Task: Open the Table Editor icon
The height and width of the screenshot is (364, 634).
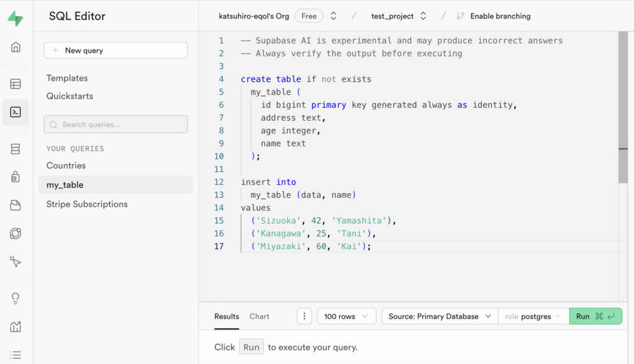Action: (x=15, y=84)
